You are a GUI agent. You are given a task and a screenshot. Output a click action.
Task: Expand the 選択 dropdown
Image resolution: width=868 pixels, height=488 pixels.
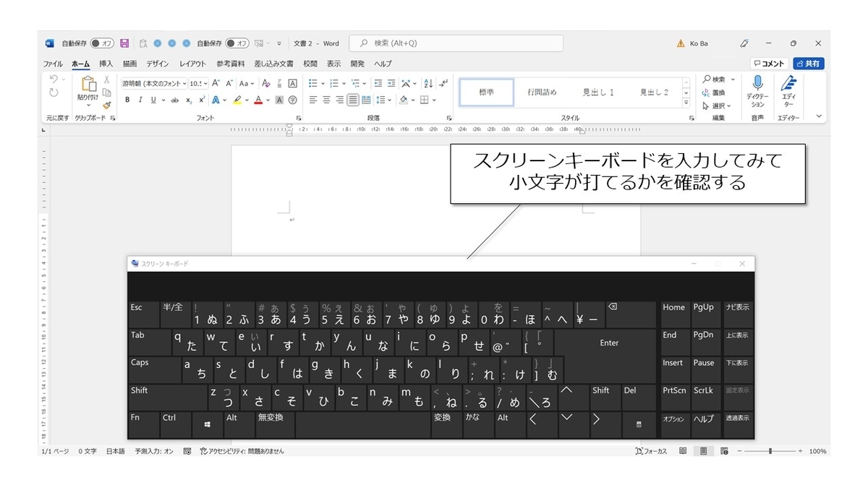(x=729, y=106)
